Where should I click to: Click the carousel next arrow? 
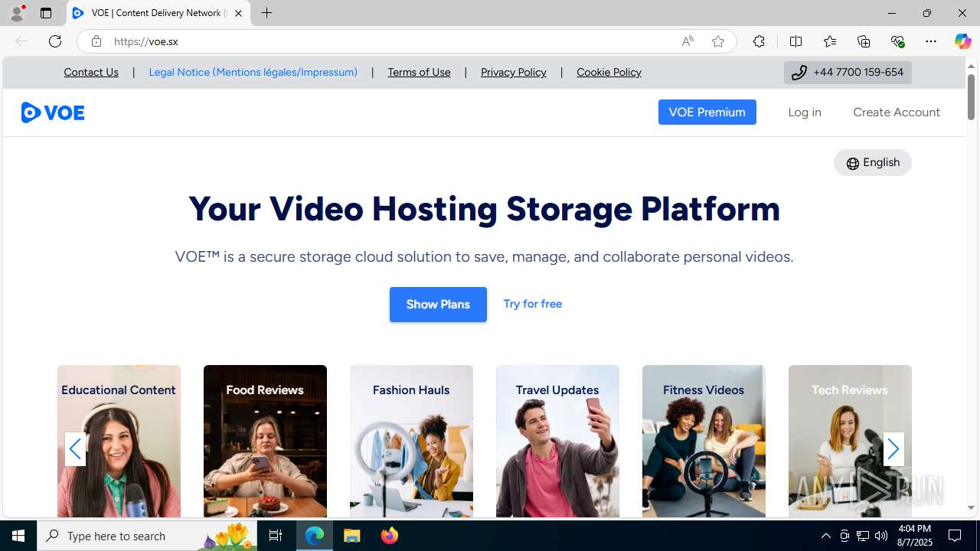(x=893, y=449)
